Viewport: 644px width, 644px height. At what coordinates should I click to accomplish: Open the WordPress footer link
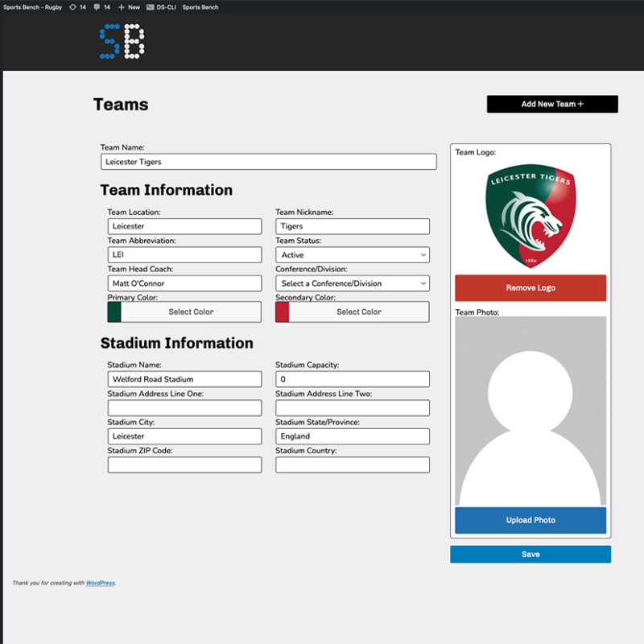(100, 583)
